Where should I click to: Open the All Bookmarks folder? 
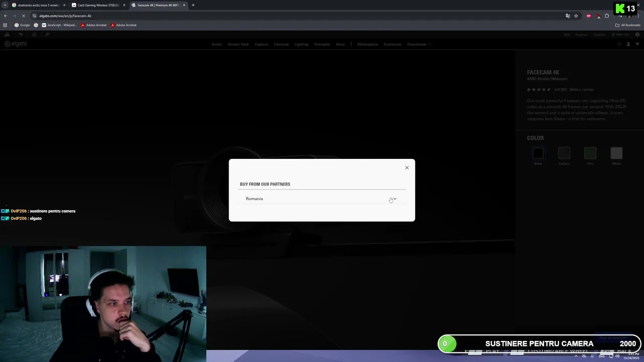tap(627, 25)
